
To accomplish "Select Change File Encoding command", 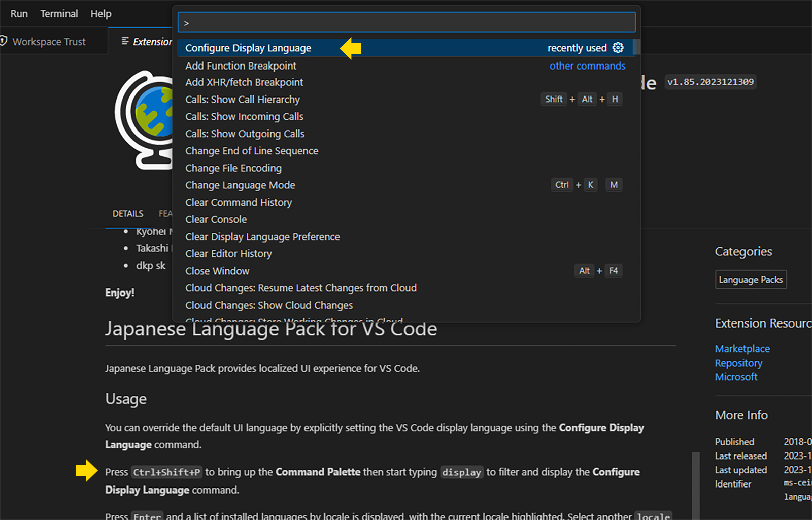I will coord(404,168).
